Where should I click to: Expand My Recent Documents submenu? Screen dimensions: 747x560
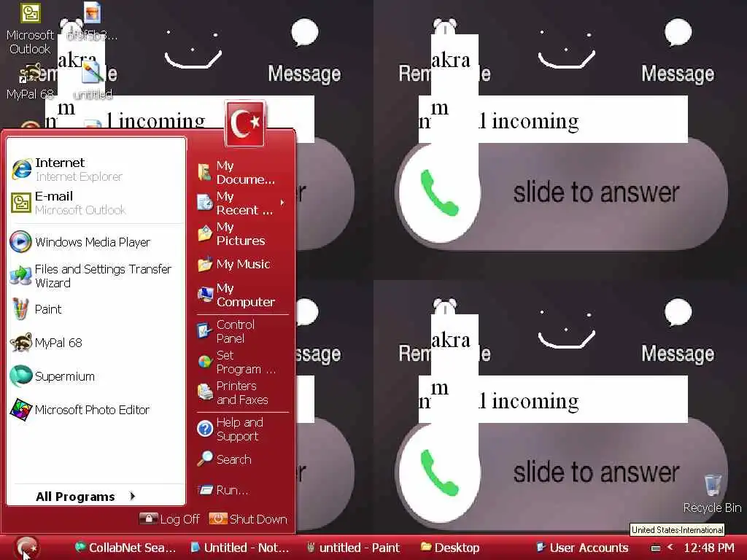(242, 203)
